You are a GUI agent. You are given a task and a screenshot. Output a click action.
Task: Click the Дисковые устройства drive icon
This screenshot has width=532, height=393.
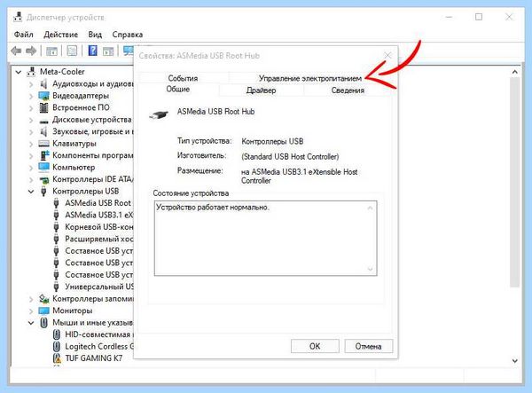(43, 121)
